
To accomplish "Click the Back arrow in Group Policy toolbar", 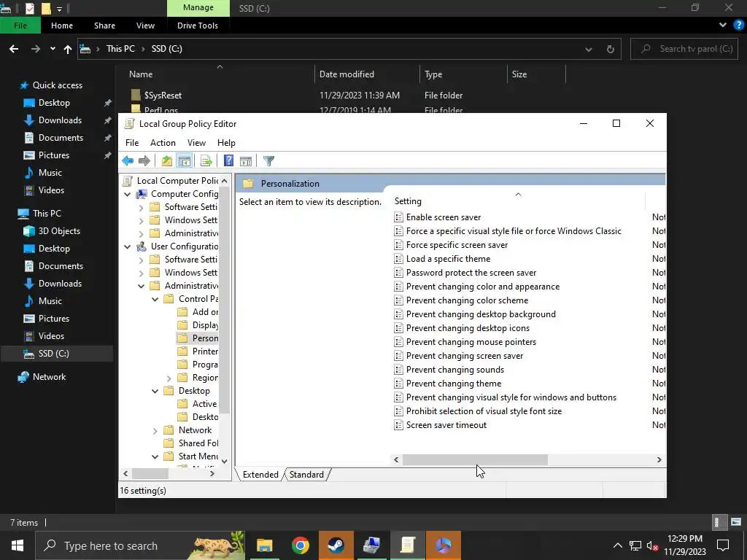I will click(x=128, y=161).
